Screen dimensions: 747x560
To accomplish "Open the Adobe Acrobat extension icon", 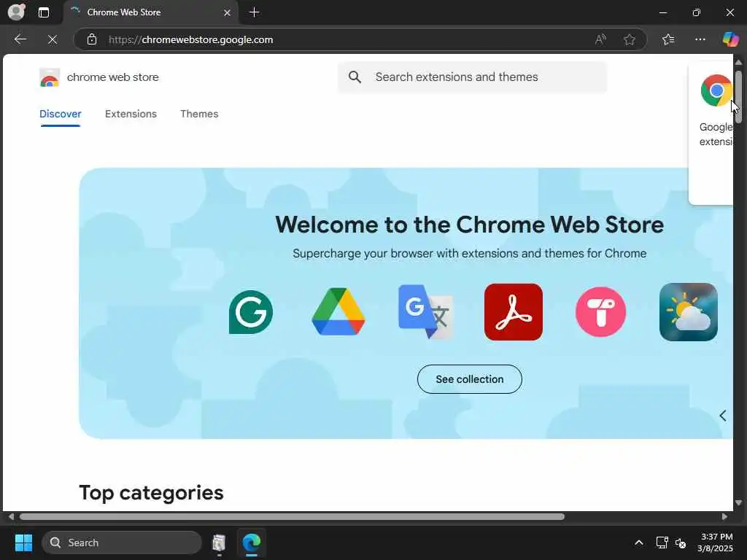I will tap(513, 312).
